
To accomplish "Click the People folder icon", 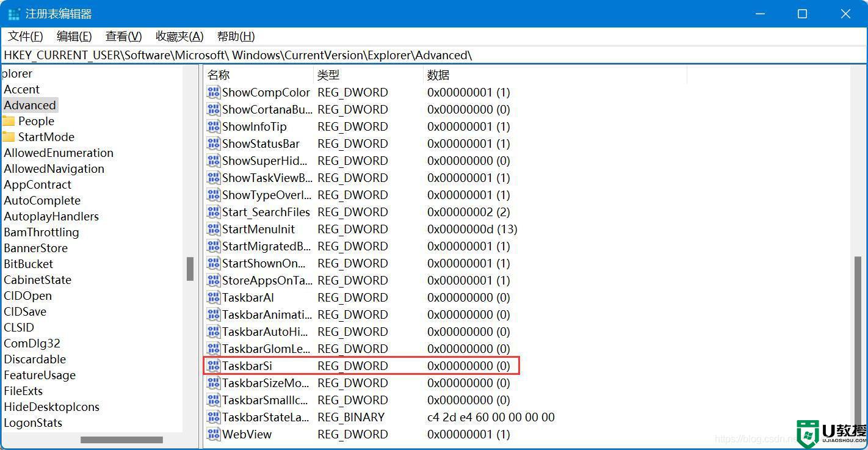I will 8,121.
